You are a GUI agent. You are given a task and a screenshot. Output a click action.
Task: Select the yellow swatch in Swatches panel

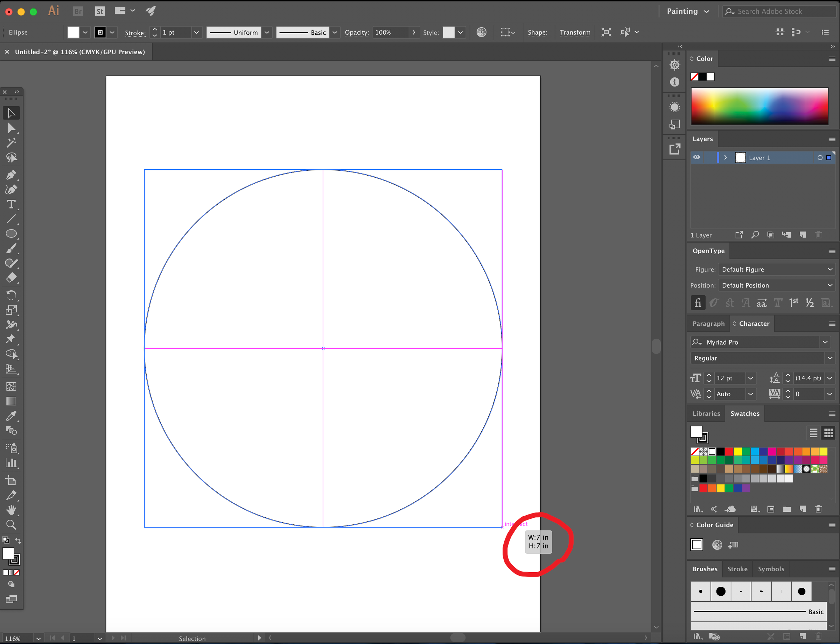click(x=737, y=452)
